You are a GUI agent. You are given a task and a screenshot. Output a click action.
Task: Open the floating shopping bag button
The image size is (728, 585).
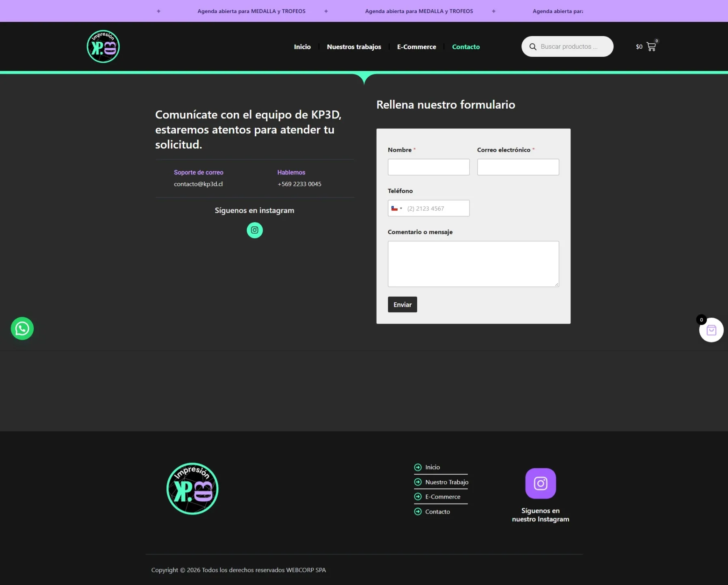point(711,330)
